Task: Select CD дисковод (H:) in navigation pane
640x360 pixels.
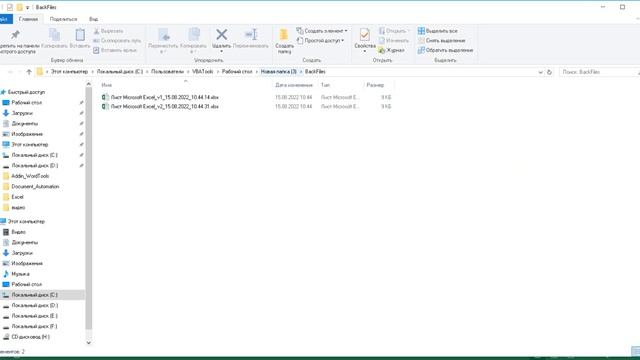Action: [x=31, y=337]
